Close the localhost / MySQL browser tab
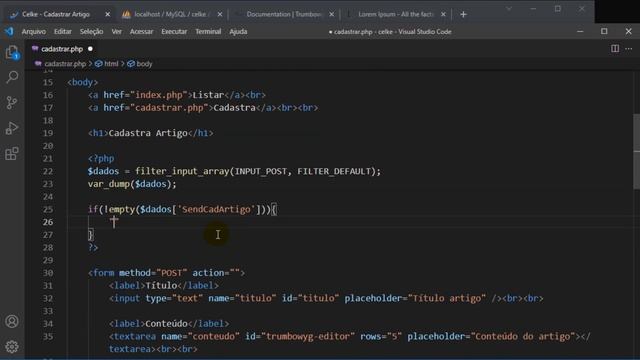The image size is (640, 360). (220, 14)
